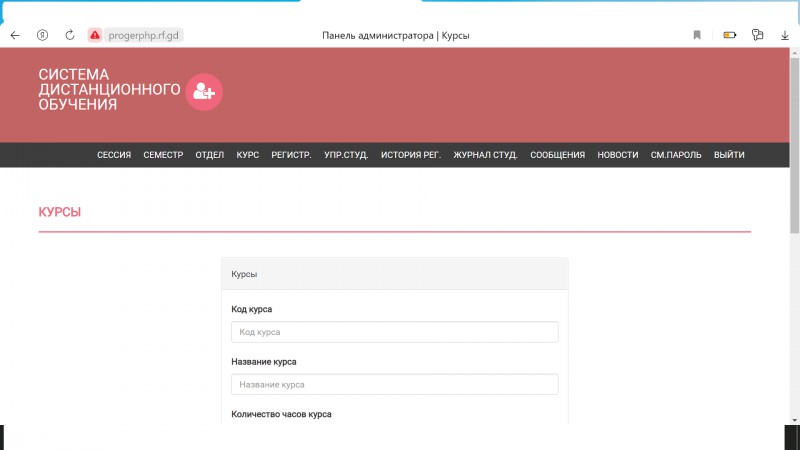Open НОВОСТИ in the navigation
Image resolution: width=800 pixels, height=450 pixels.
pos(618,155)
